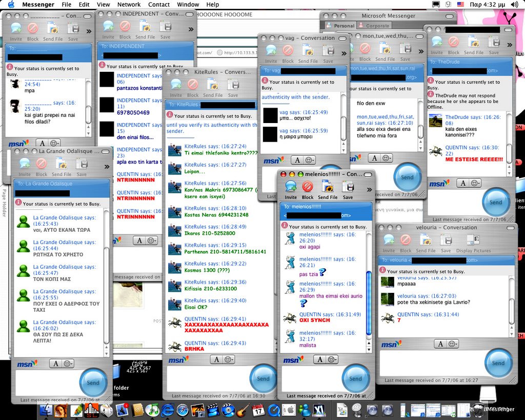
Task: Click Send in the melenios conversation
Action: pos(356,378)
